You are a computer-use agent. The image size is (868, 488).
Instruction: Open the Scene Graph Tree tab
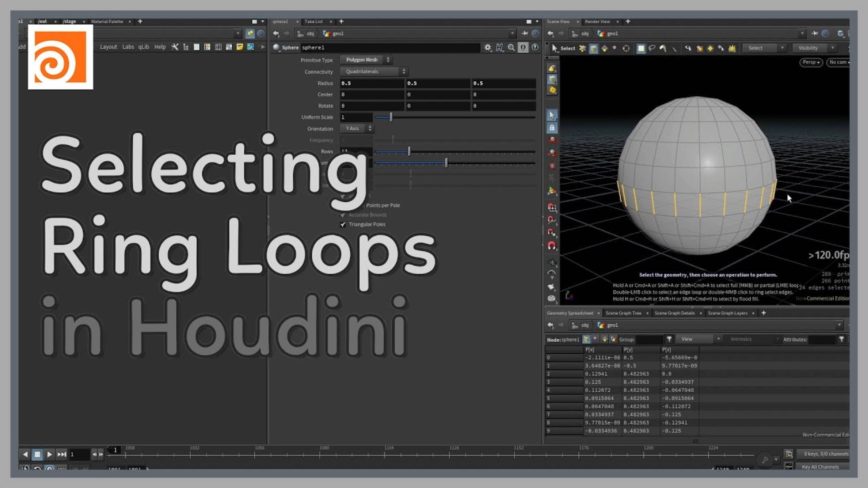624,313
